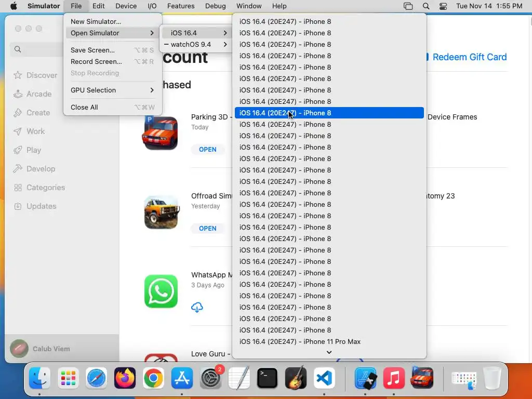Viewport: 532px width, 399px height.
Task: Expand the GPU Selection submenu
Action: 113,90
